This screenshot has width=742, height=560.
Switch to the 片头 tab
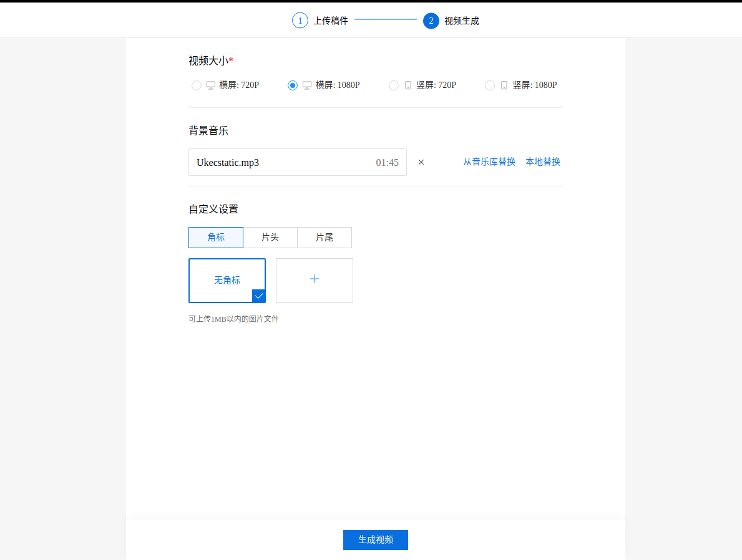[x=270, y=238]
